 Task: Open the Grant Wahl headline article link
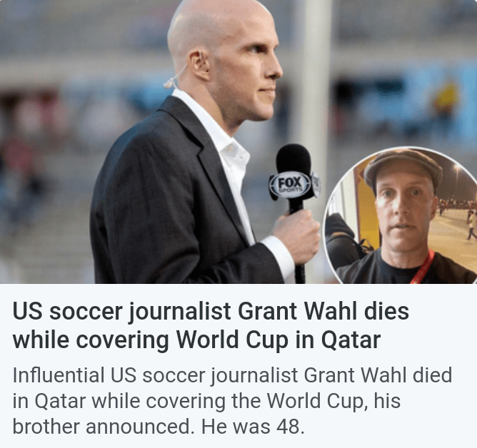coord(211,325)
